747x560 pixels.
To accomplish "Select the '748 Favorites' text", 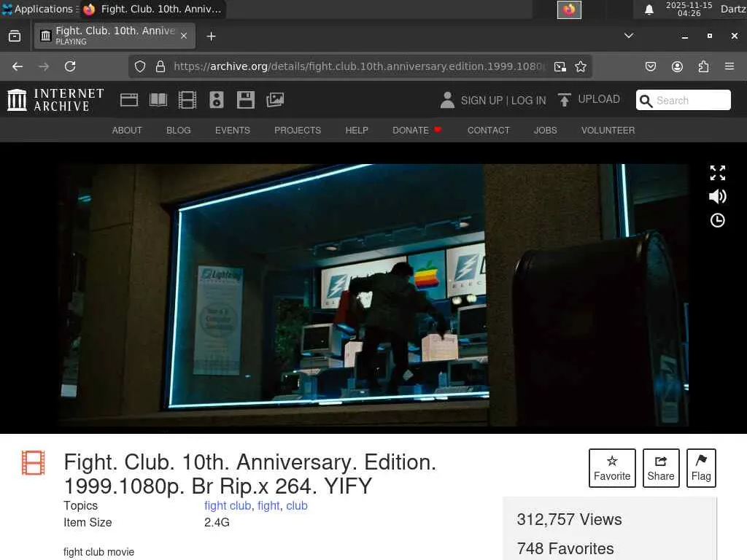I will tap(565, 548).
